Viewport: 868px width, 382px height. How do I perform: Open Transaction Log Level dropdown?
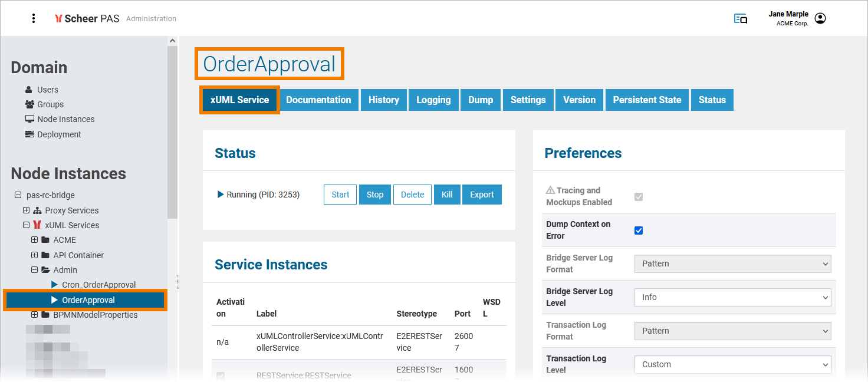tap(733, 364)
